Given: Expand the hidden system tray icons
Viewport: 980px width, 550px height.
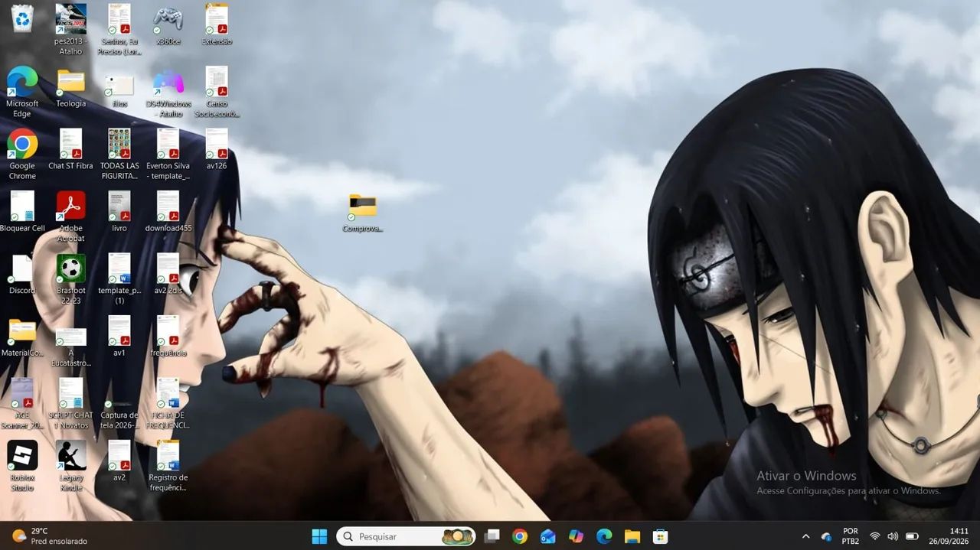Looking at the screenshot, I should [805, 536].
